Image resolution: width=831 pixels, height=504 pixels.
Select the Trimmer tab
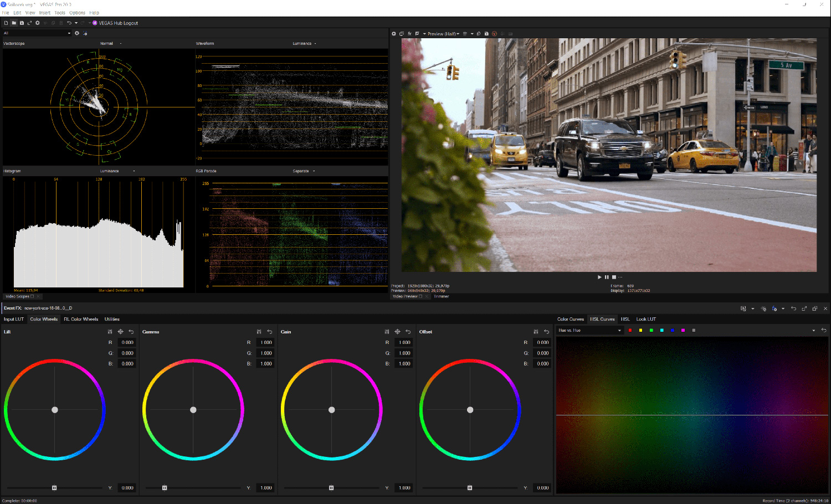coord(442,296)
